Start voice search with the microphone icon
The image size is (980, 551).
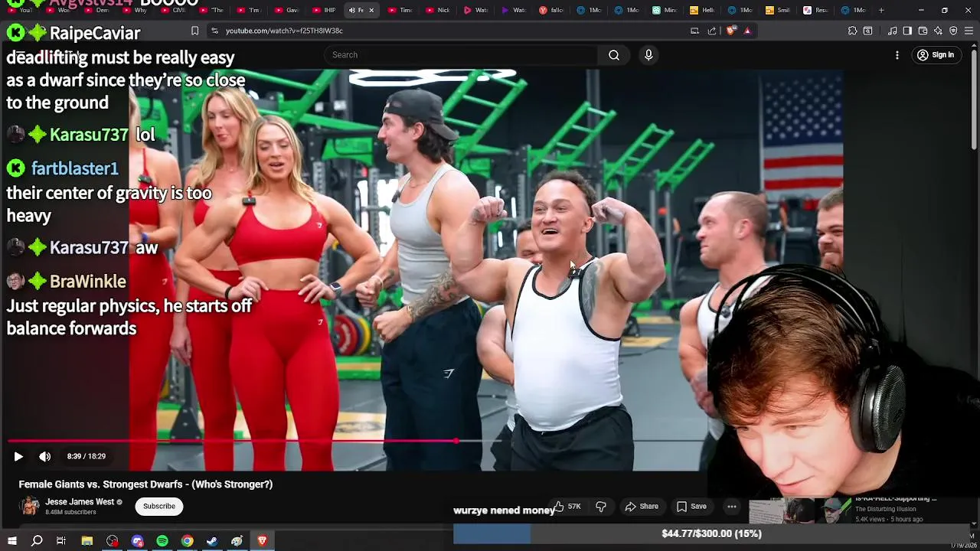(648, 55)
